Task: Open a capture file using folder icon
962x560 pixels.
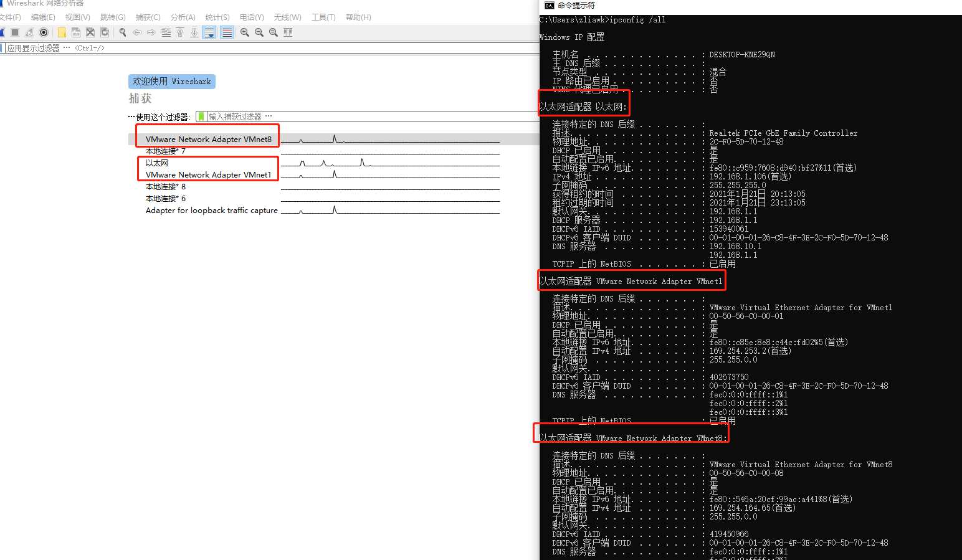Action: [62, 32]
